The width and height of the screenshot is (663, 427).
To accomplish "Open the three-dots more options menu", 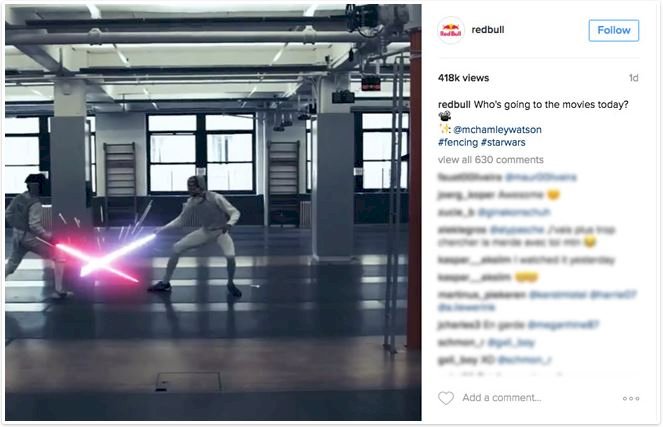I will (x=630, y=398).
